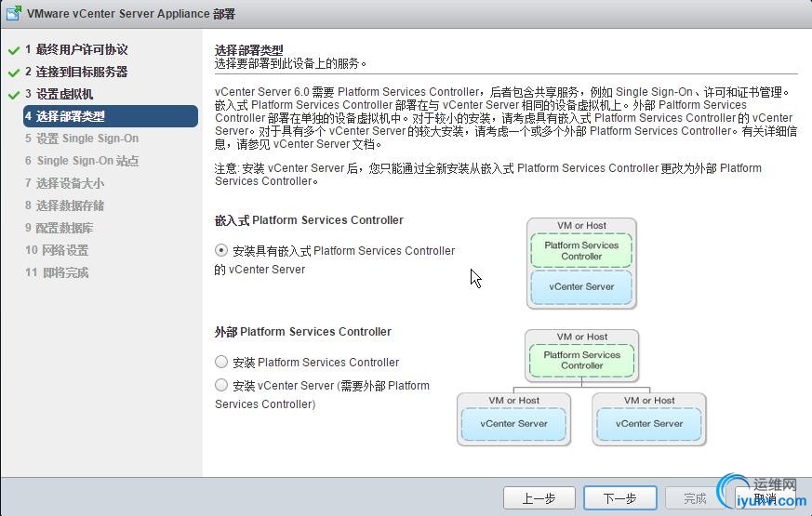The width and height of the screenshot is (812, 516).
Task: Click the VMware vCenter title bar icon
Action: coord(14,13)
